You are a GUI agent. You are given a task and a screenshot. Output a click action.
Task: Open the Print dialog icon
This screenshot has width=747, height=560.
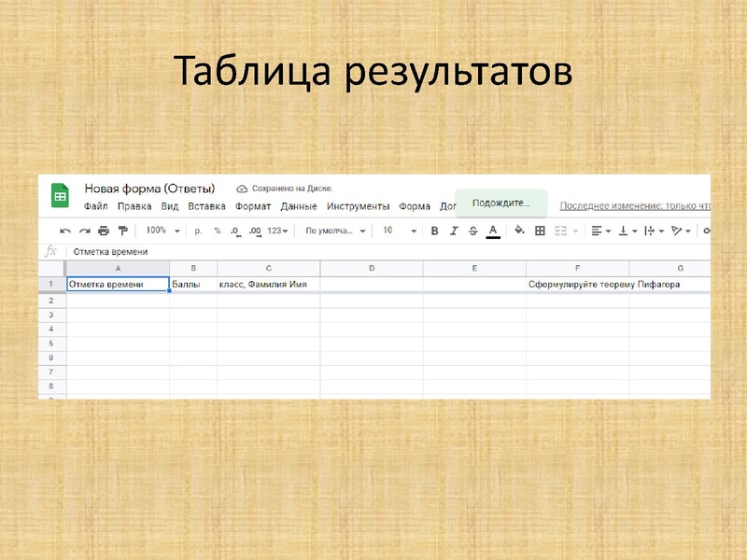point(104,230)
